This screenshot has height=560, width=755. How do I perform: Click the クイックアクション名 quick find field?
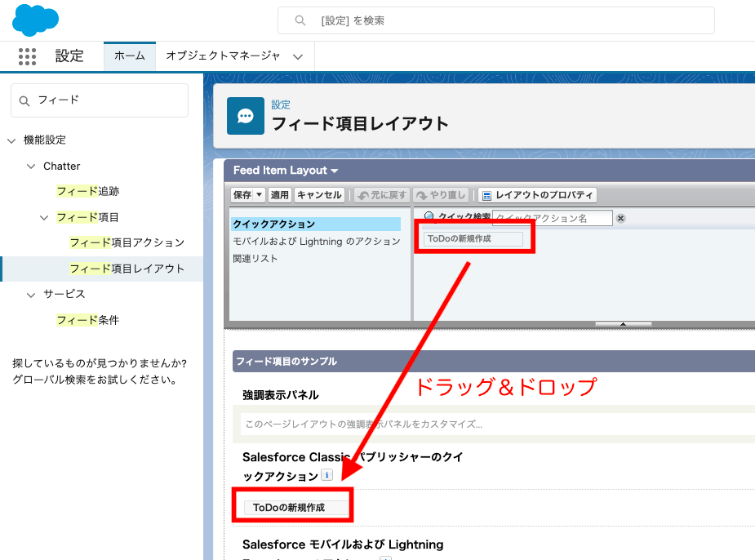click(x=553, y=218)
